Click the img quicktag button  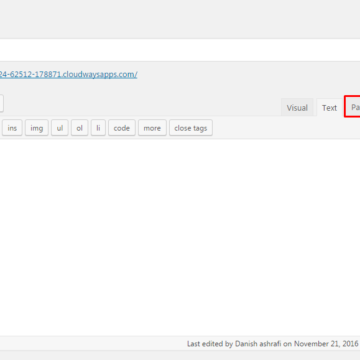point(37,128)
